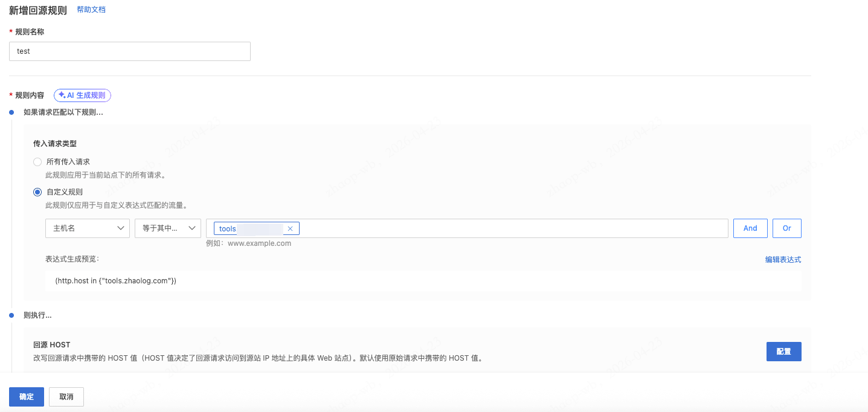Choose the 自定义规则 radio button
Screen dimensions: 868x412
(x=37, y=192)
